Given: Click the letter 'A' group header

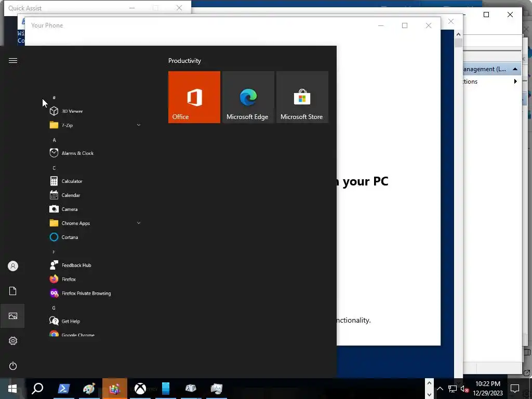Looking at the screenshot, I should click(54, 140).
